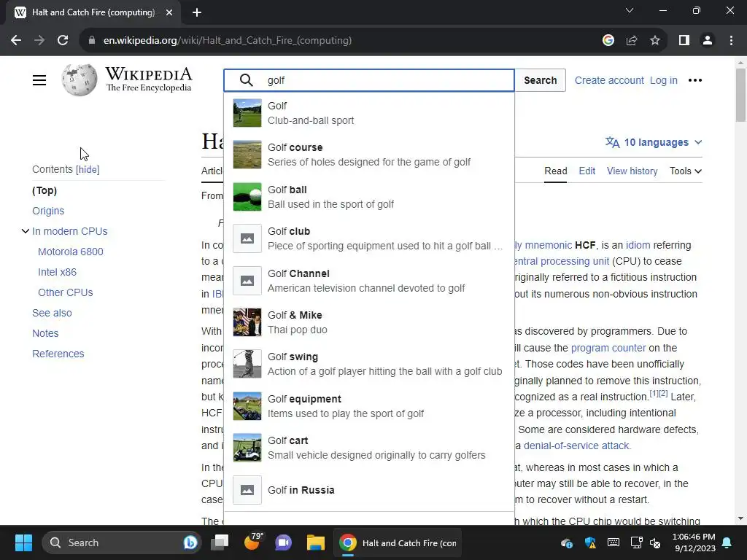Viewport: 747px width, 560px height.
Task: Click the Wikipedia globe logo
Action: pos(79,80)
